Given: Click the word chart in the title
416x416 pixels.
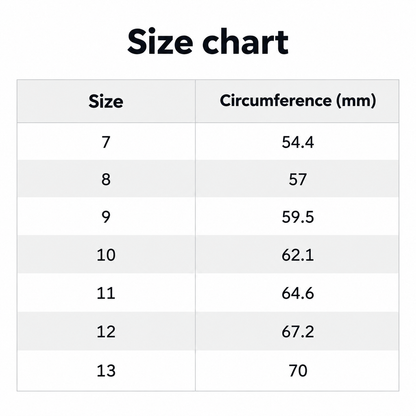Looking at the screenshot, I should coord(245,42).
